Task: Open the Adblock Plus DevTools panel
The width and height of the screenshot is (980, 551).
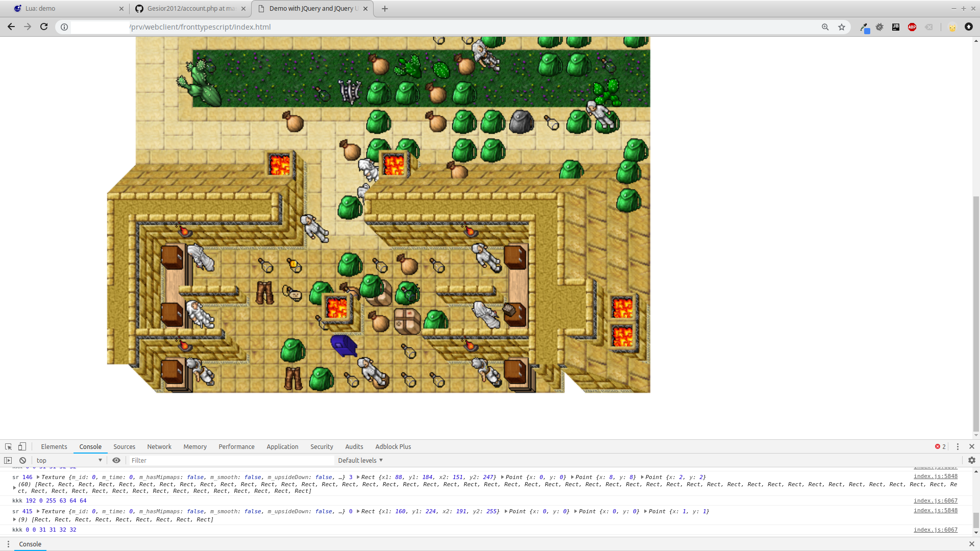Action: 393,446
